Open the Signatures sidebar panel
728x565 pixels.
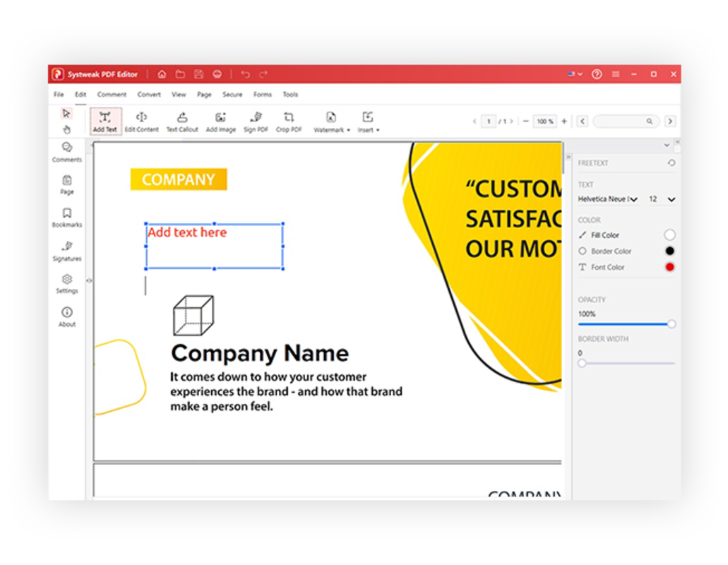point(67,251)
